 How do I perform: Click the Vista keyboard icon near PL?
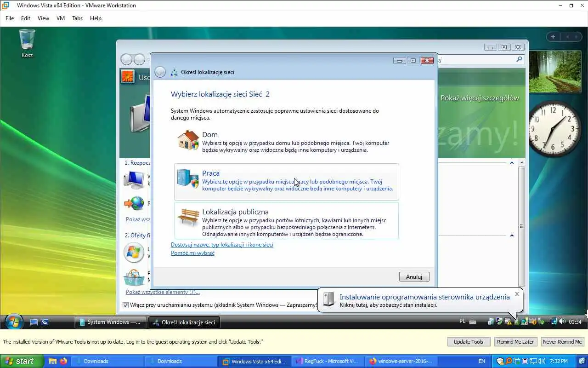[473, 322]
